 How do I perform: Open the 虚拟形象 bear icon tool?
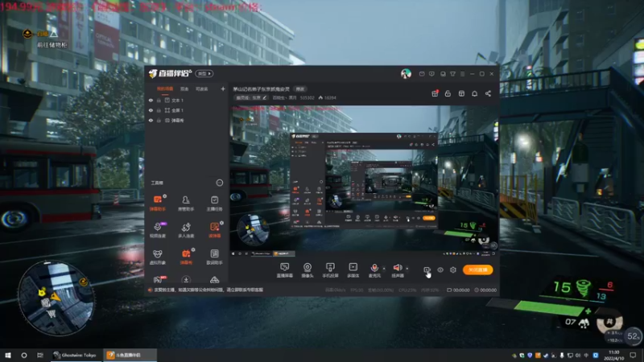tap(158, 257)
